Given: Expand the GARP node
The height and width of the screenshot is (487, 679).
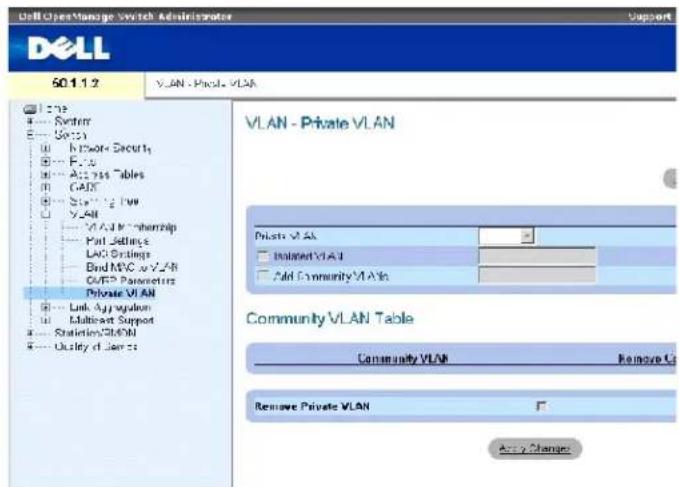Looking at the screenshot, I should click(x=45, y=188).
